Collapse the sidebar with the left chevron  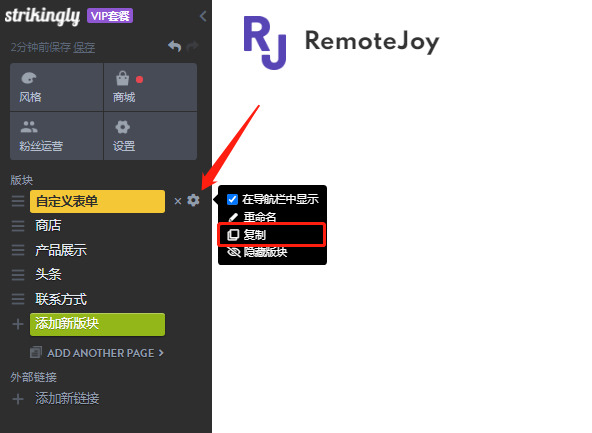(x=203, y=16)
